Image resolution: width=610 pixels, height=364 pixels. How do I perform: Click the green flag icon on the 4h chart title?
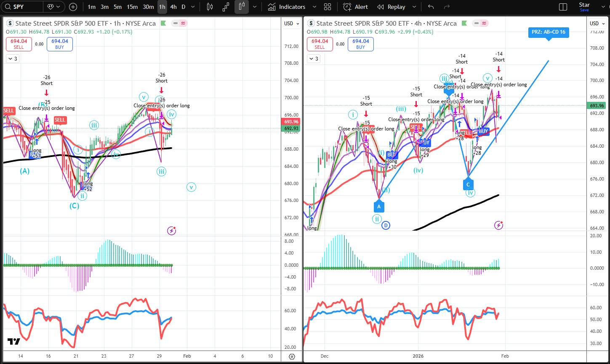point(464,24)
